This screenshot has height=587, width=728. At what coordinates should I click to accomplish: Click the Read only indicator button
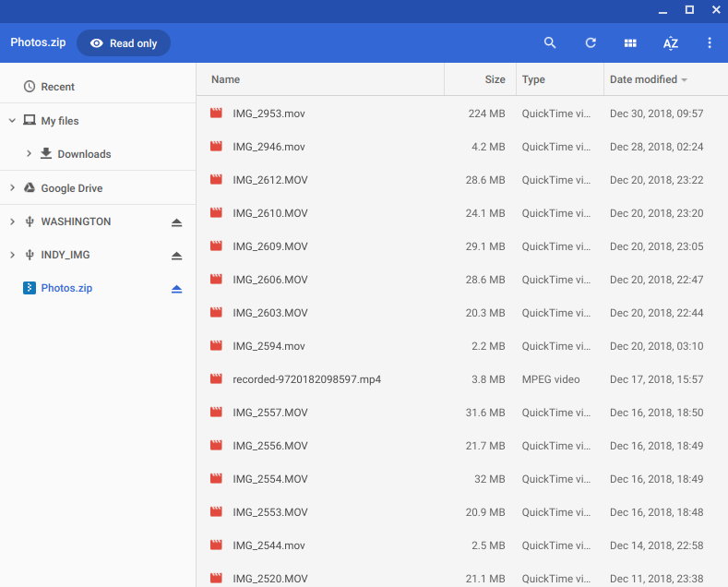coord(124,43)
